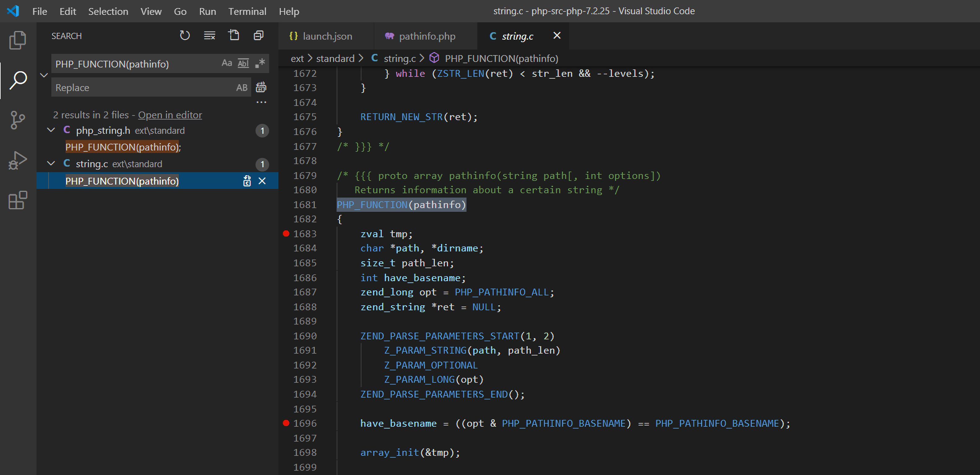Clear search results

(x=209, y=35)
